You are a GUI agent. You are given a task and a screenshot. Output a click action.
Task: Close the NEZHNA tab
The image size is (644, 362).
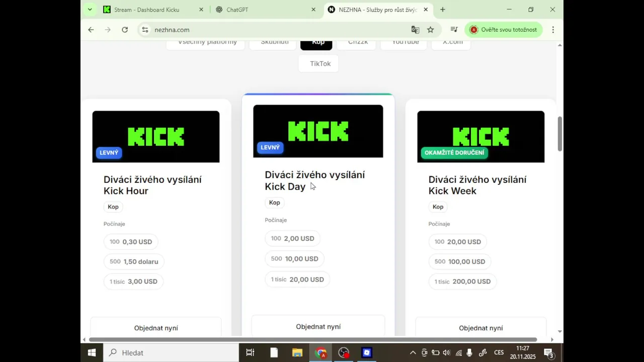(426, 10)
